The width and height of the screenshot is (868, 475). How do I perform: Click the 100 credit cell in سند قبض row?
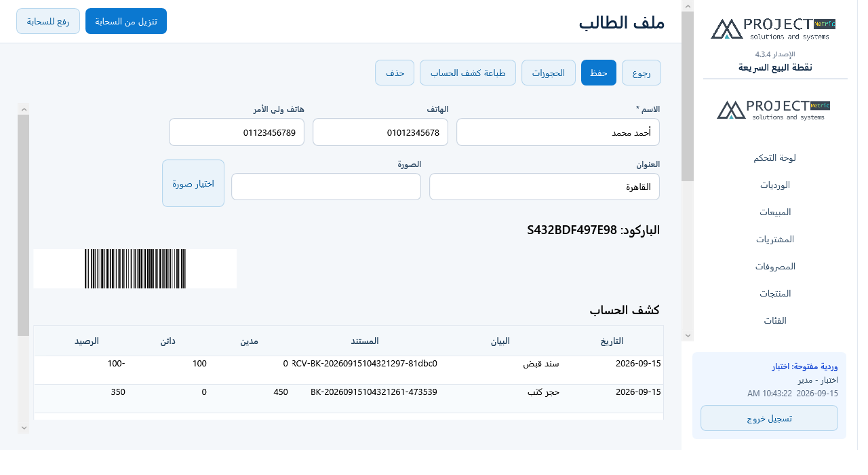[199, 364]
